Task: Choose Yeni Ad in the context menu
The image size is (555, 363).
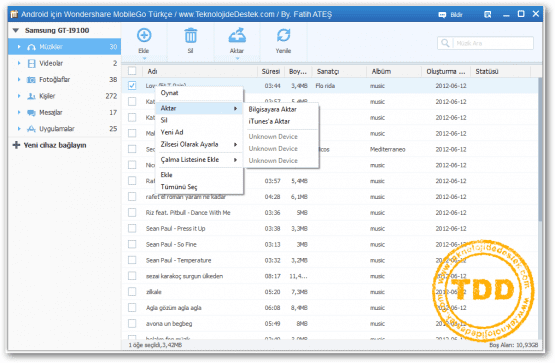Action: click(199, 132)
